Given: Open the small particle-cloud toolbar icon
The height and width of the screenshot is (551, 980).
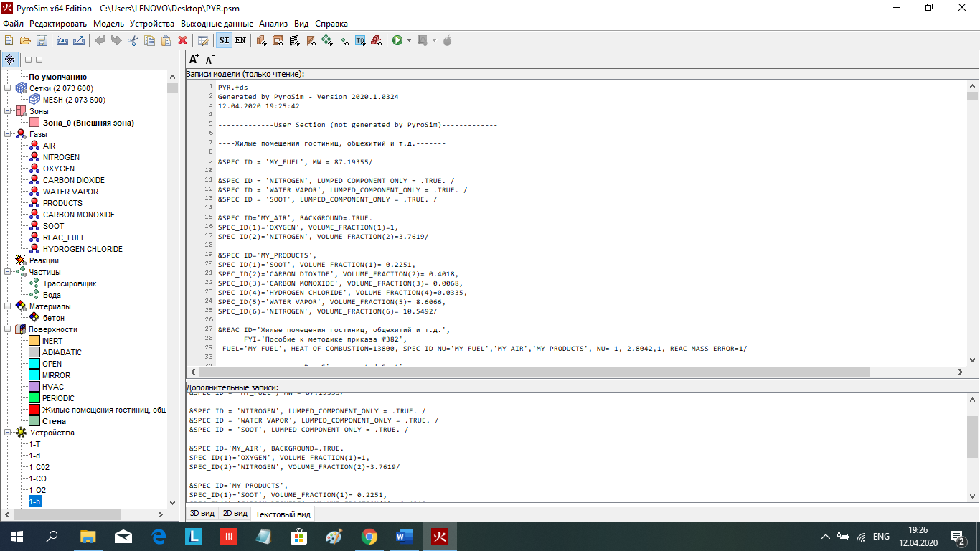Looking at the screenshot, I should 344,41.
